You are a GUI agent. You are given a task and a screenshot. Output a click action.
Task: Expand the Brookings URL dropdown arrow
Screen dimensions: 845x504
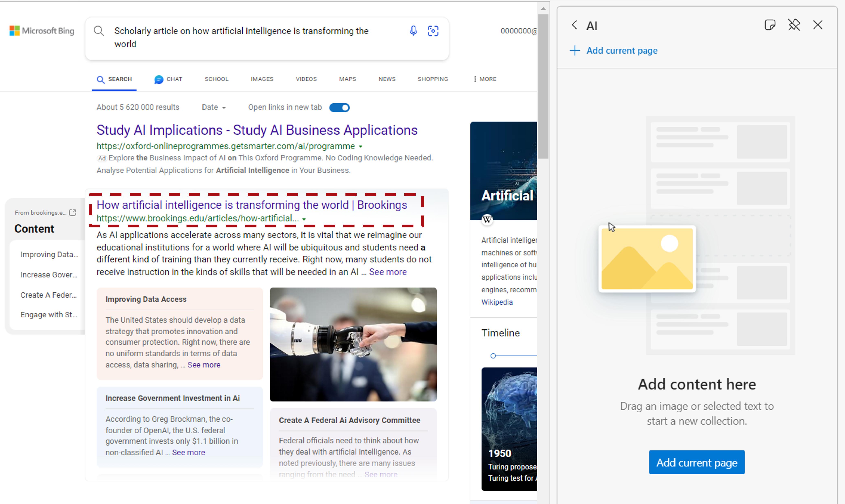click(304, 219)
